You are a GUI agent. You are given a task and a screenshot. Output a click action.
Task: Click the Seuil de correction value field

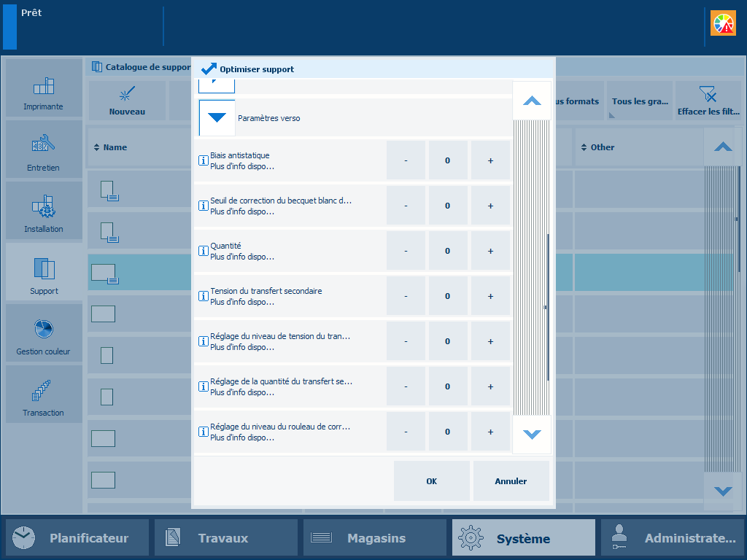pos(448,206)
